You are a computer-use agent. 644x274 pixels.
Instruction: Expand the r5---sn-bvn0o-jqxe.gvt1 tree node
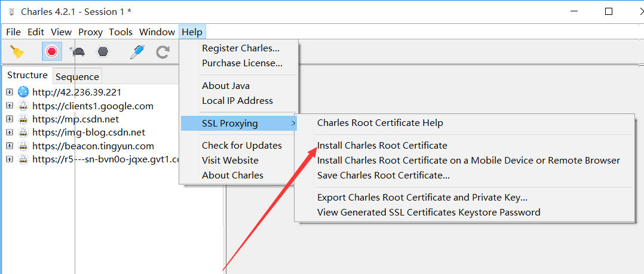pos(10,159)
